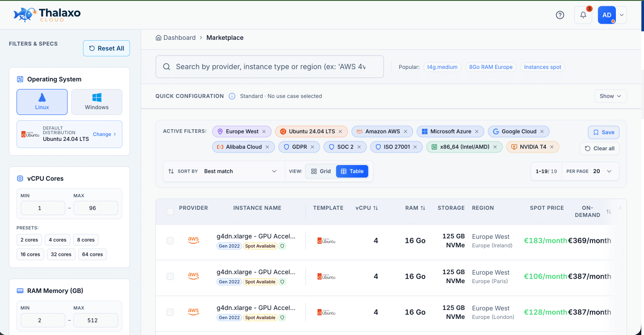644x335 pixels.
Task: Click AWS logo in the London row
Action: [x=193, y=312]
